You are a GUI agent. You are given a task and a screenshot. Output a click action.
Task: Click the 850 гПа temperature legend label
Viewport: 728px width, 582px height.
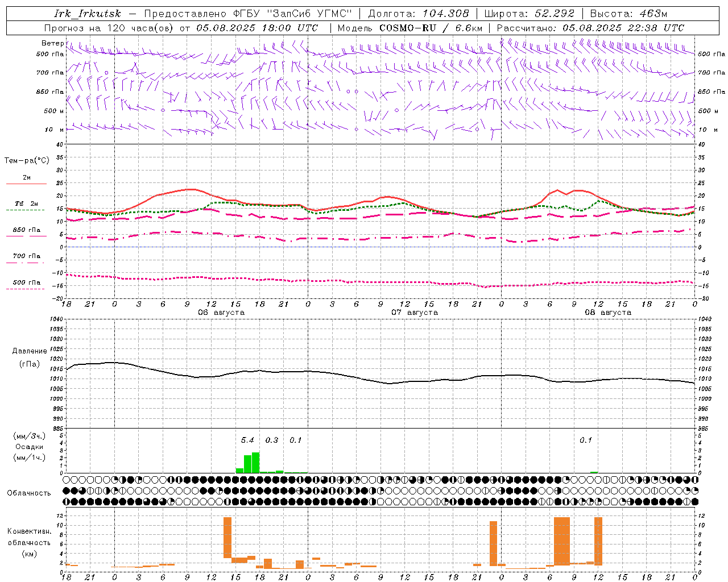tap(27, 230)
